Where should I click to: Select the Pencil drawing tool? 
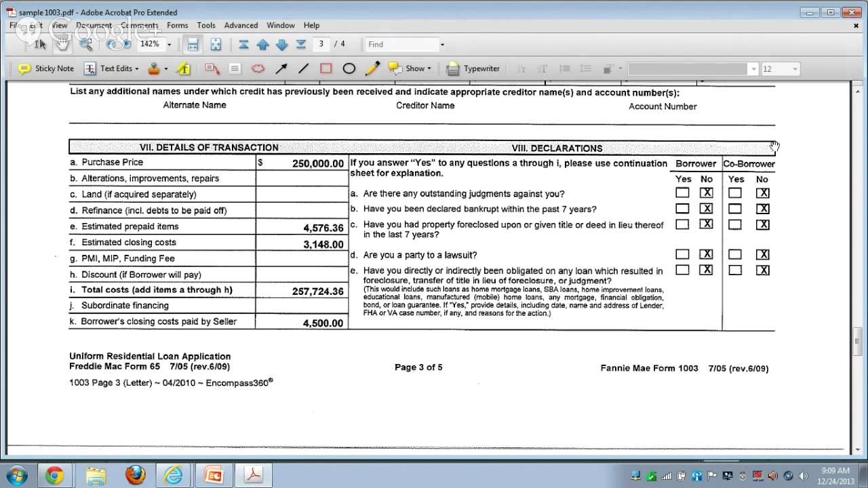point(372,68)
